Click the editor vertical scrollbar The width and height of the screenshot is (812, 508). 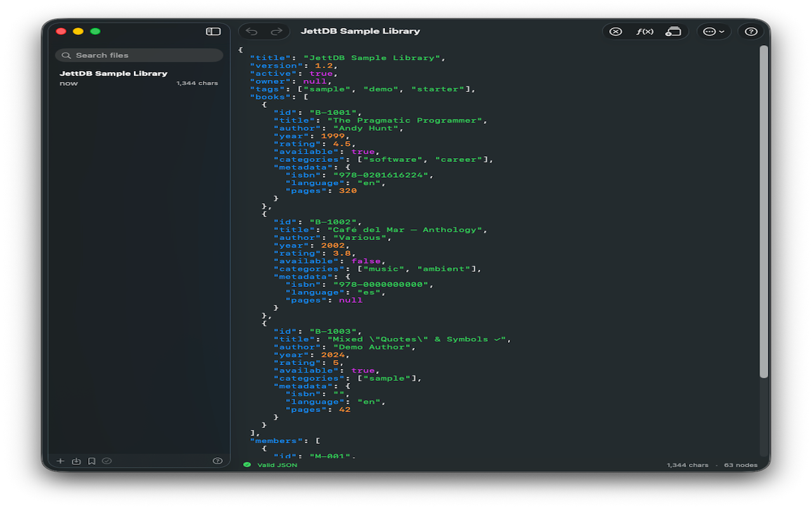(764, 212)
